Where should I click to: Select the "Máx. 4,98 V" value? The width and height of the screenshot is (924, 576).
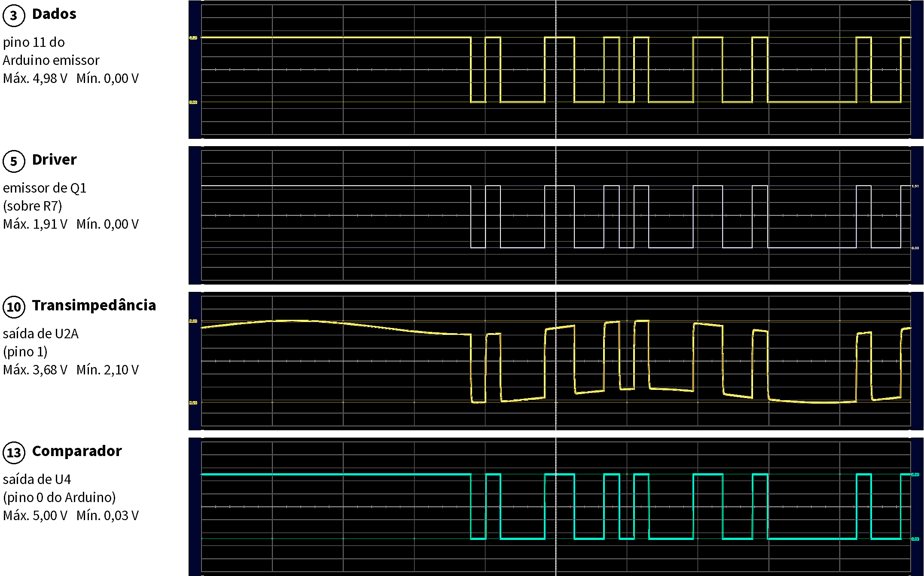35,79
